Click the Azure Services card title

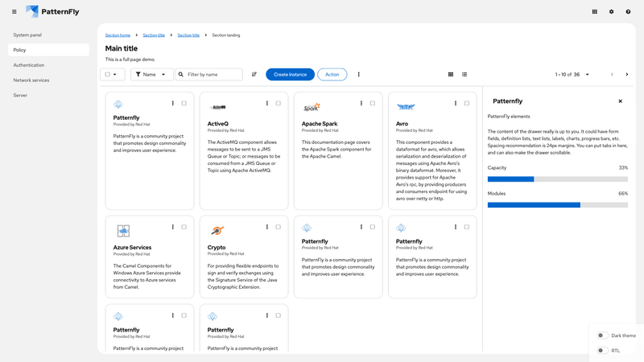coord(132,248)
